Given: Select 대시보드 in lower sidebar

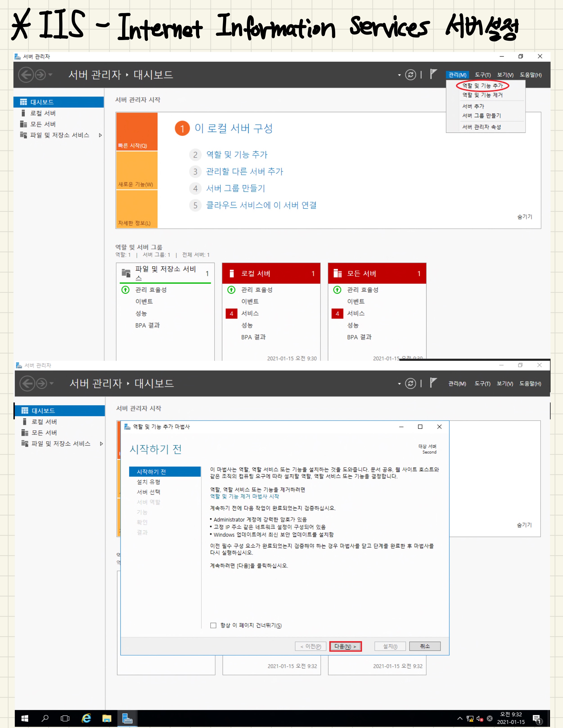Looking at the screenshot, I should (60, 411).
